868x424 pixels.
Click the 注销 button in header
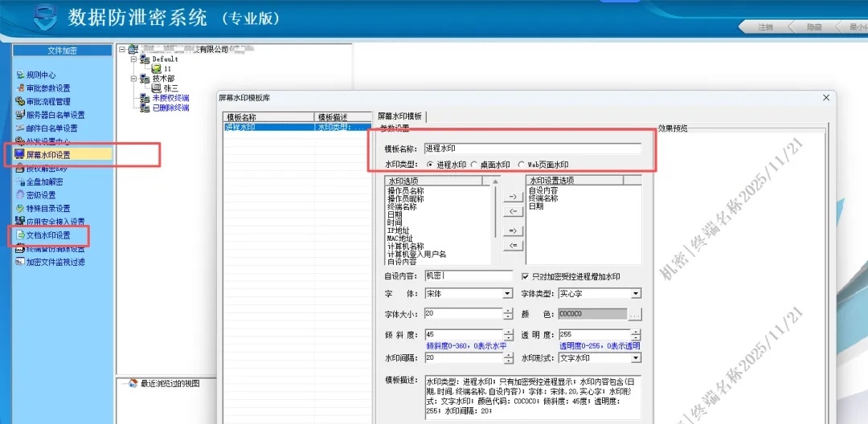click(x=766, y=27)
